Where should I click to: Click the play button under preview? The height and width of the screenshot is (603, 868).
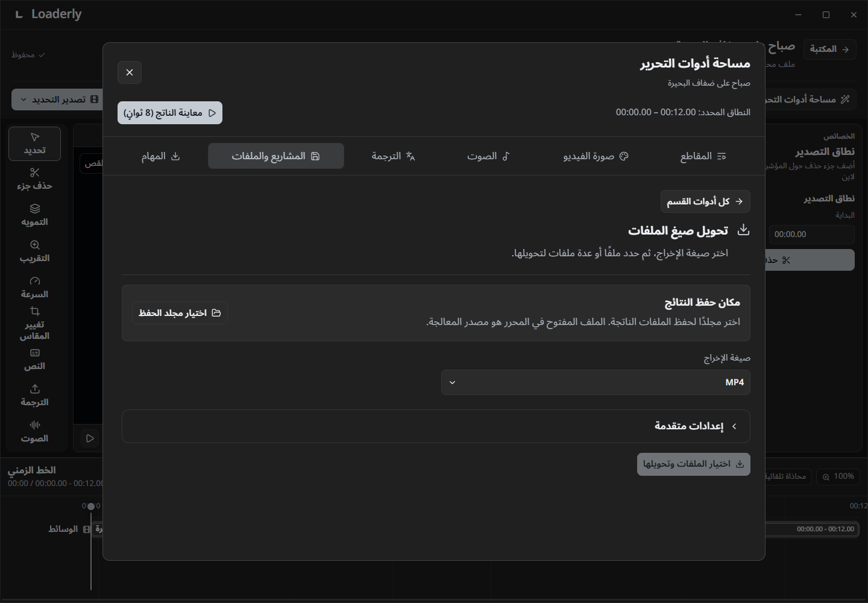pyautogui.click(x=90, y=438)
